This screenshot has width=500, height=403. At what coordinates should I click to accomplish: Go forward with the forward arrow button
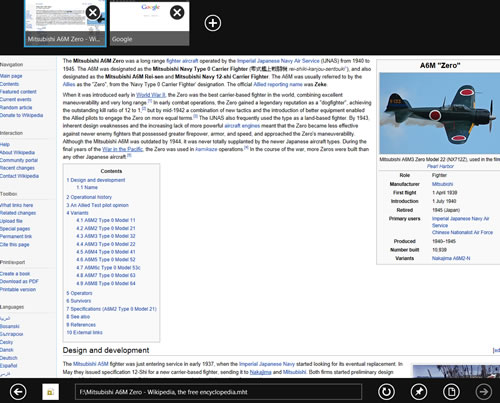(484, 391)
